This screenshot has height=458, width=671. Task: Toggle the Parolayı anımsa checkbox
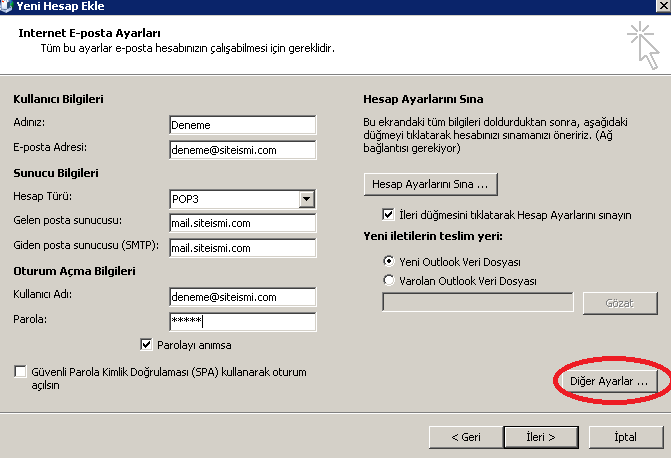(x=146, y=345)
